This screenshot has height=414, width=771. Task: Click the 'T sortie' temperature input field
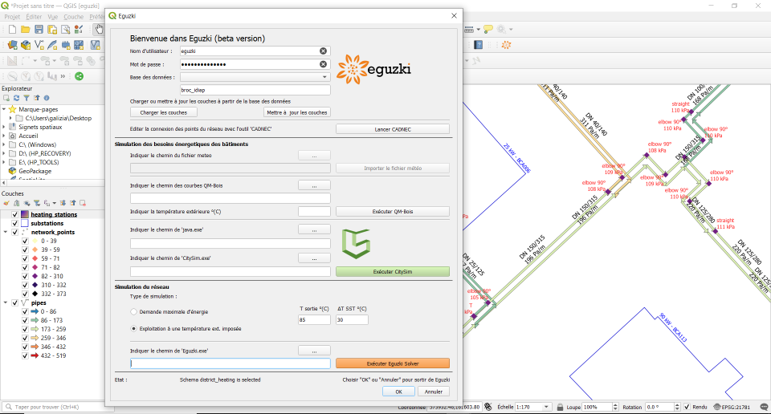[314, 320]
